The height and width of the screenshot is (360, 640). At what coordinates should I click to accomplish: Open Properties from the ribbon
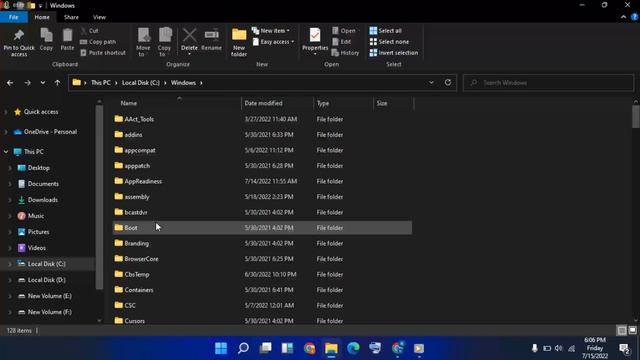tap(315, 42)
